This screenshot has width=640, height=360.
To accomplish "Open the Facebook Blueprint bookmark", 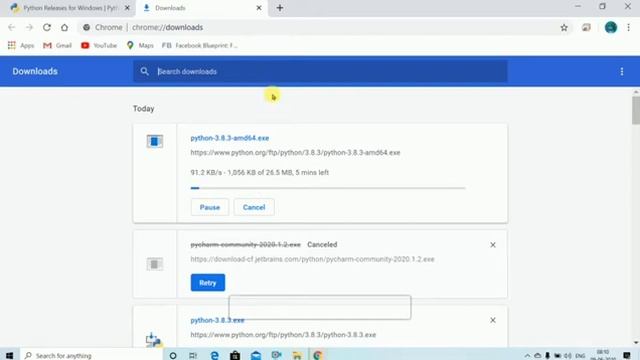I will tap(200, 45).
